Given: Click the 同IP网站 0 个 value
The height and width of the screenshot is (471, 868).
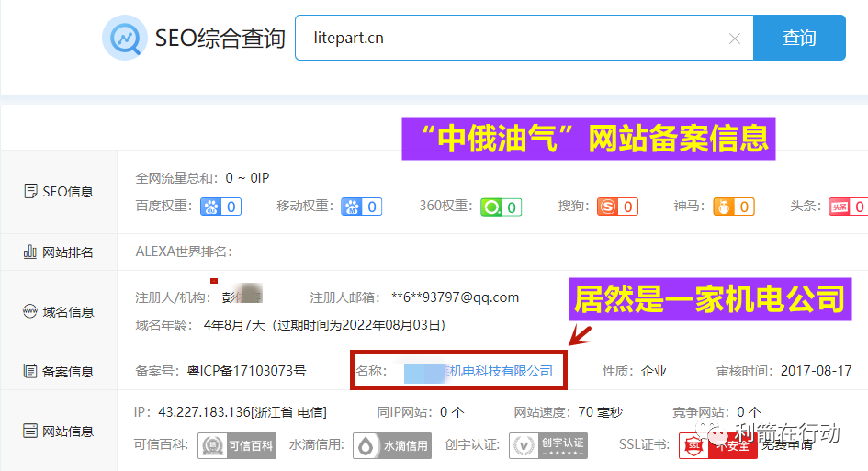Looking at the screenshot, I should tap(452, 412).
